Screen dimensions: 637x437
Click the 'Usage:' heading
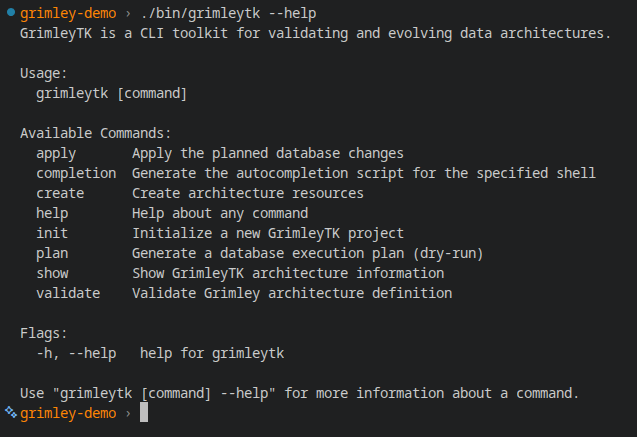click(43, 74)
